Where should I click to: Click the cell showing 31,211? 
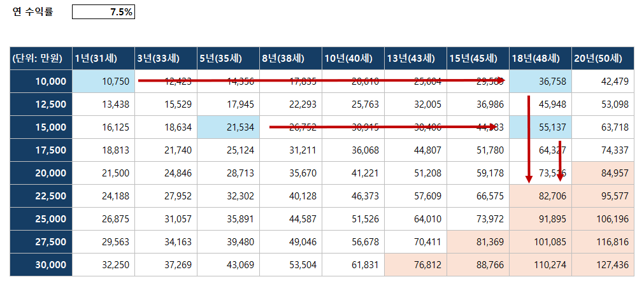[x=290, y=150]
